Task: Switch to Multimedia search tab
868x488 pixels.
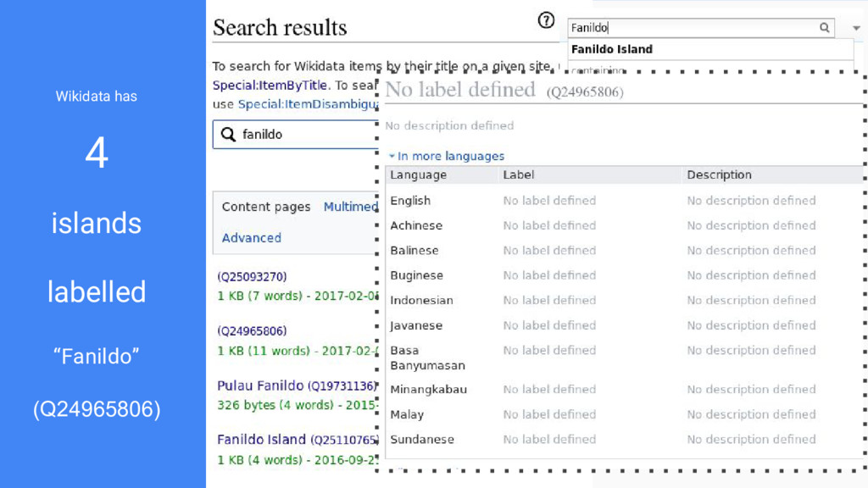Action: [350, 207]
